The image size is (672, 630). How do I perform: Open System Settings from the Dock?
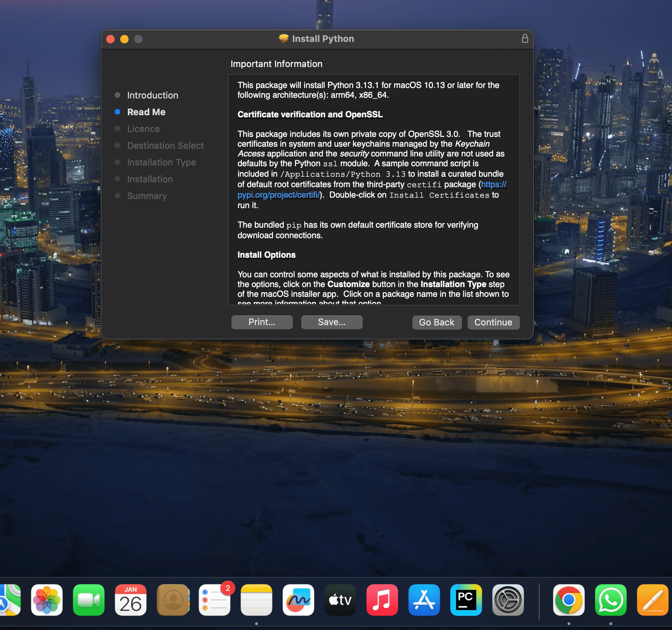(x=508, y=600)
